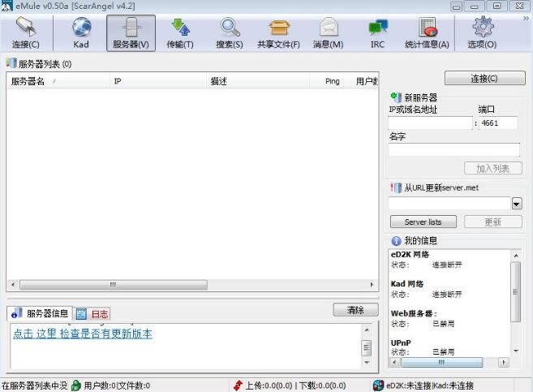Click the 更新 update button

click(493, 222)
